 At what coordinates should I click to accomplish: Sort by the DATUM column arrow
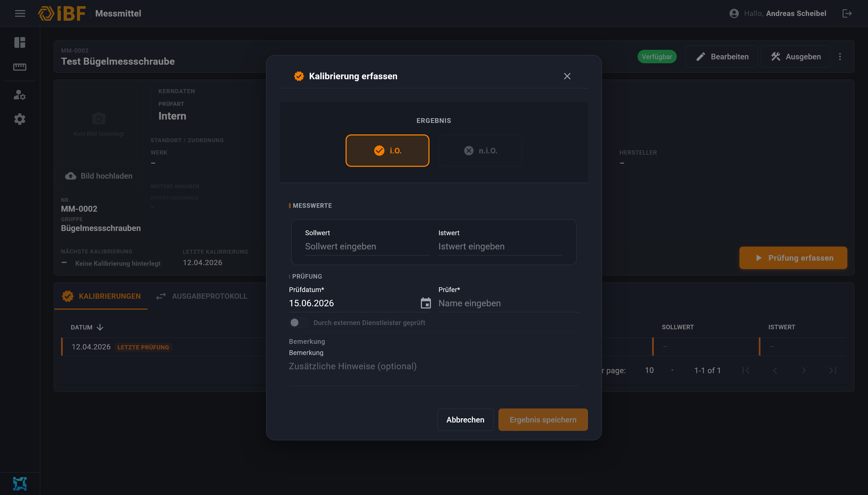(100, 327)
